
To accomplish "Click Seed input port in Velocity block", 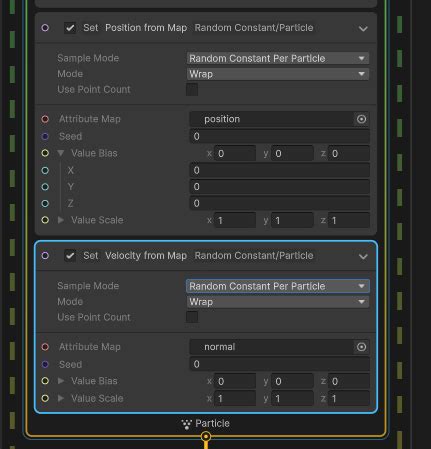I will tap(45, 364).
